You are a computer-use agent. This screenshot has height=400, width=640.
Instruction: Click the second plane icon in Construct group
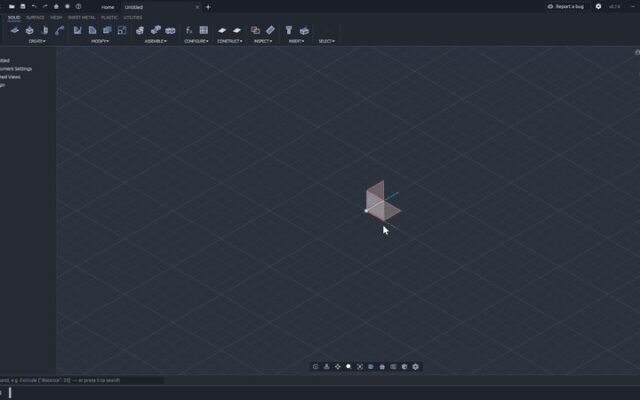[x=237, y=30]
